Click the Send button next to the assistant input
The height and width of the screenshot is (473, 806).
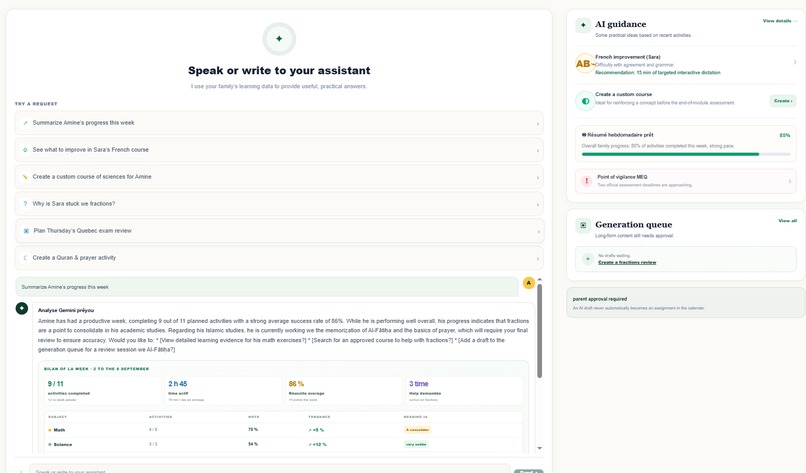528,471
